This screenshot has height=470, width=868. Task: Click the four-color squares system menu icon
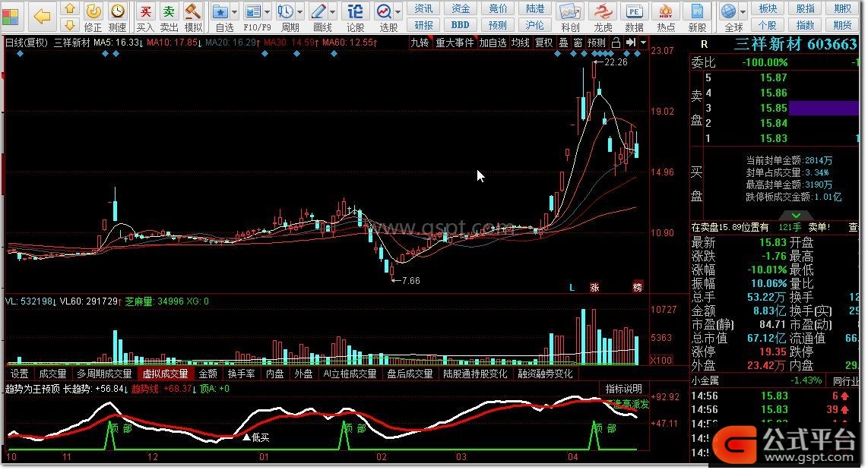[x=11, y=17]
